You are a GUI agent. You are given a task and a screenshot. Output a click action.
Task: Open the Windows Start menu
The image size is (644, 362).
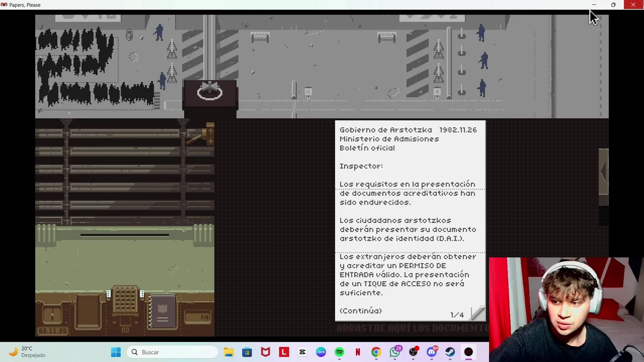[x=116, y=352]
